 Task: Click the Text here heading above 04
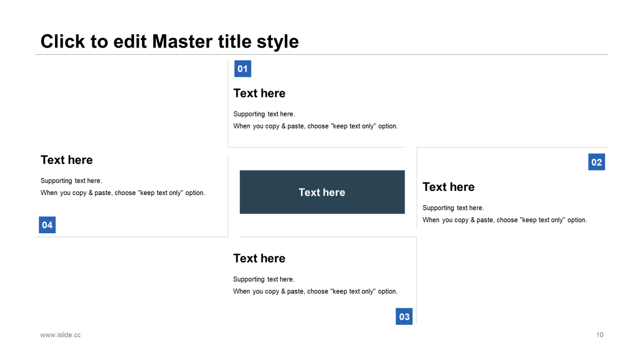(x=66, y=159)
